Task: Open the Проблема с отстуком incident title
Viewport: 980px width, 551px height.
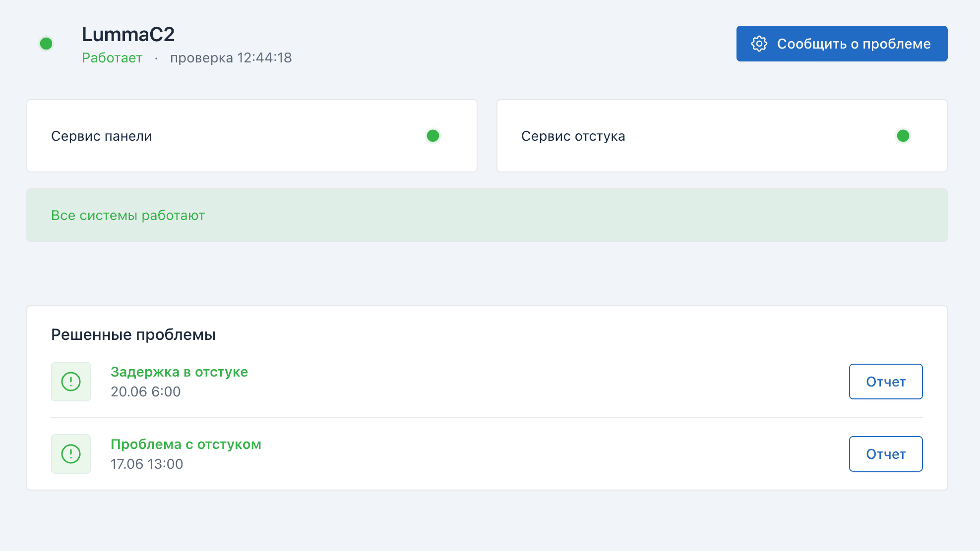Action: click(x=185, y=444)
